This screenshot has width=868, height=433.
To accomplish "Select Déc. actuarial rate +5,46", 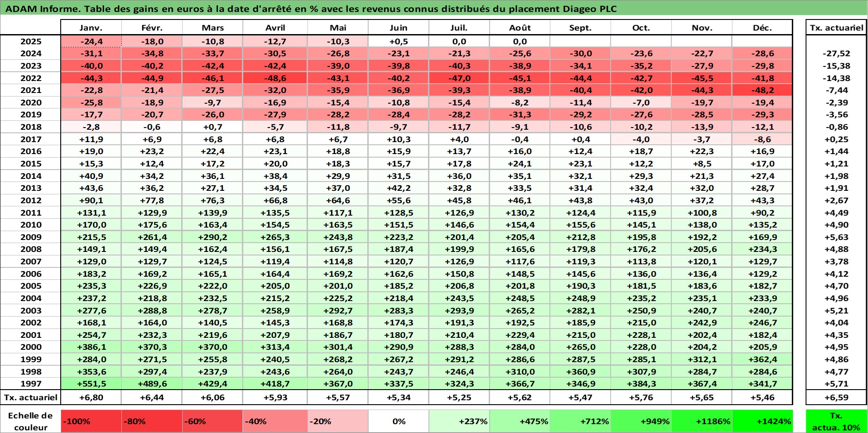I will [x=762, y=397].
